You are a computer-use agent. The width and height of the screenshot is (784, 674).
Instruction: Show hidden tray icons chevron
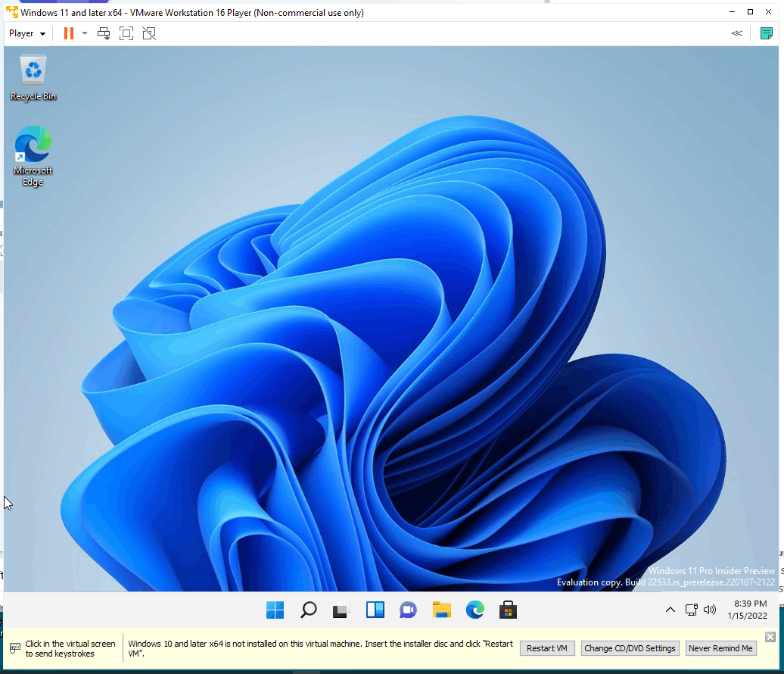(670, 610)
